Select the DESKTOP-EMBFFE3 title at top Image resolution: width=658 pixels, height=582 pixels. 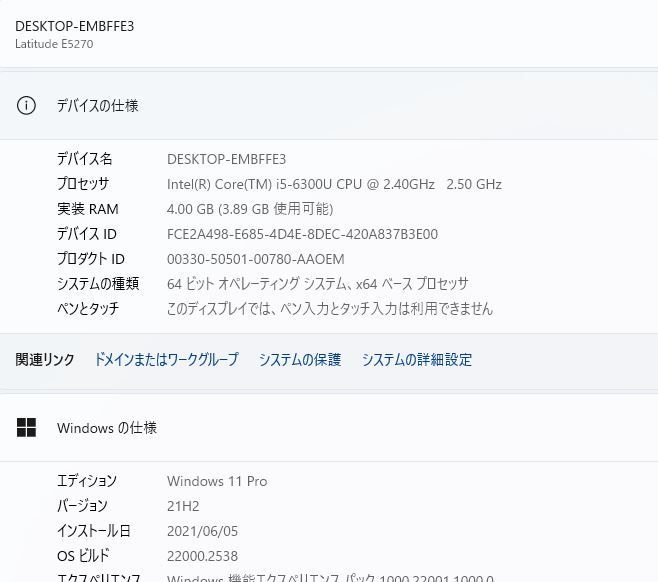(x=75, y=26)
